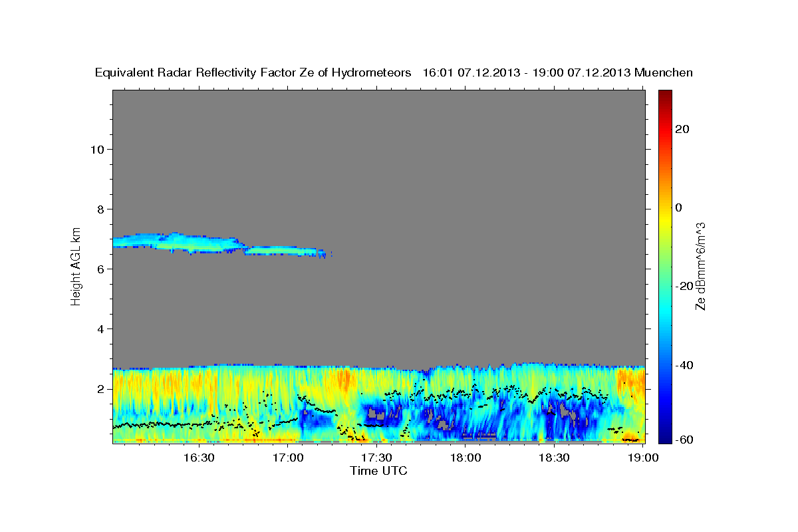
Task: Select the 17:00 time tick label
Action: tap(289, 458)
